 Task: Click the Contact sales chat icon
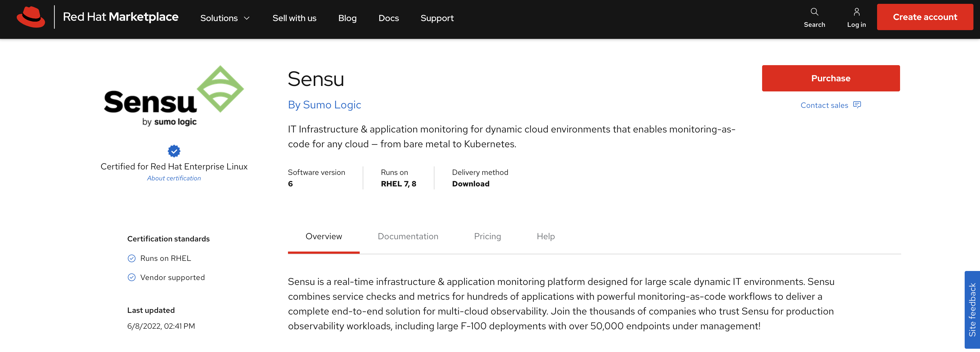pyautogui.click(x=857, y=105)
